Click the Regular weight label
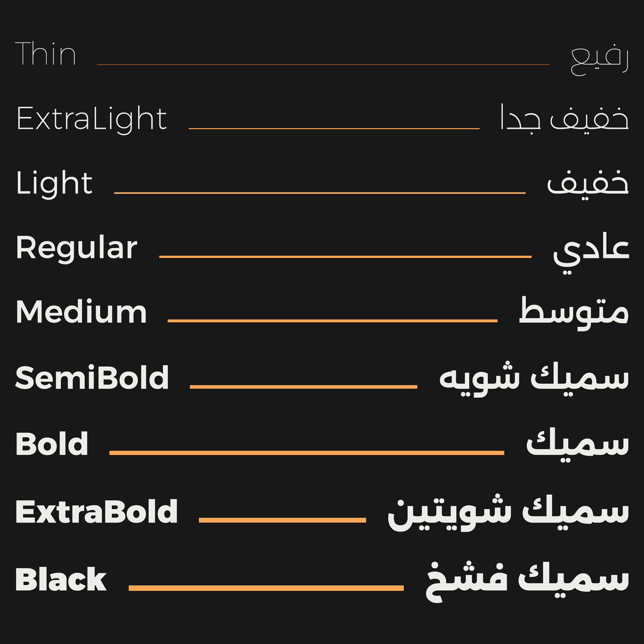Screen dimensions: 644x644 point(76,248)
